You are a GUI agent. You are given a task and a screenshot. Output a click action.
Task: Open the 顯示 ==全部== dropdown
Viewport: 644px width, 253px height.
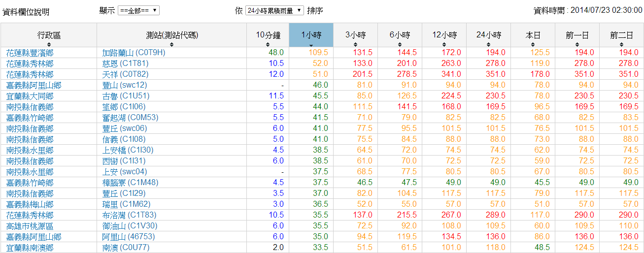point(138,10)
